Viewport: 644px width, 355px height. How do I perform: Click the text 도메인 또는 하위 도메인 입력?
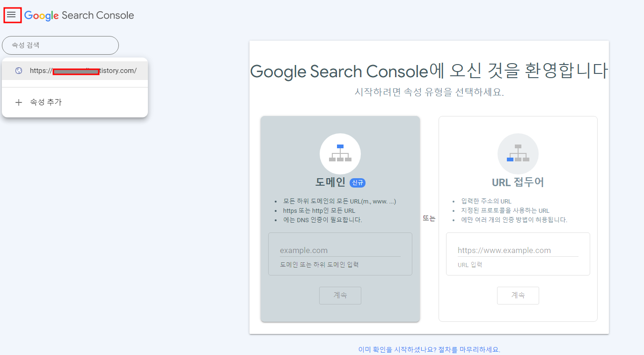tap(319, 265)
